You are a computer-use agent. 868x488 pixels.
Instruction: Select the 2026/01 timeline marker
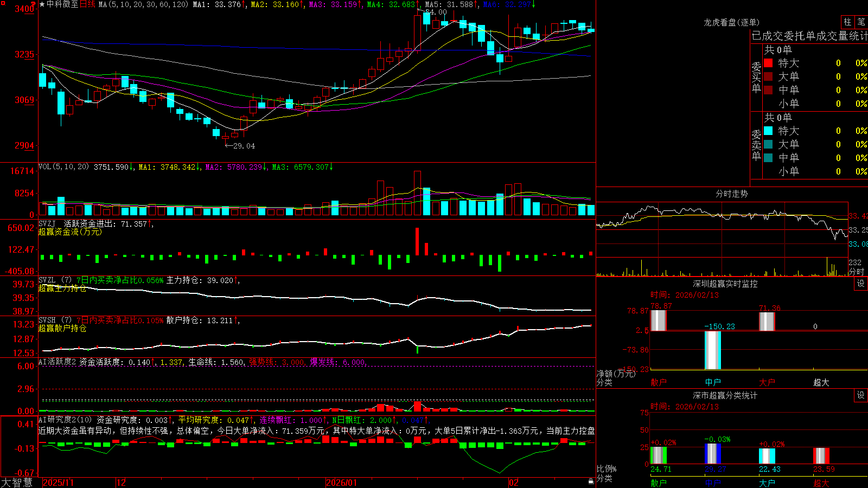[x=341, y=483]
